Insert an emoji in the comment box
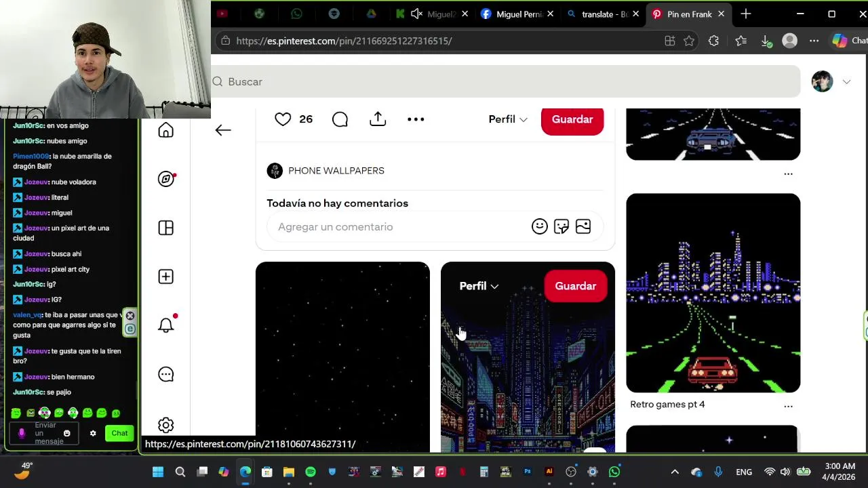The width and height of the screenshot is (868, 488). point(540,226)
